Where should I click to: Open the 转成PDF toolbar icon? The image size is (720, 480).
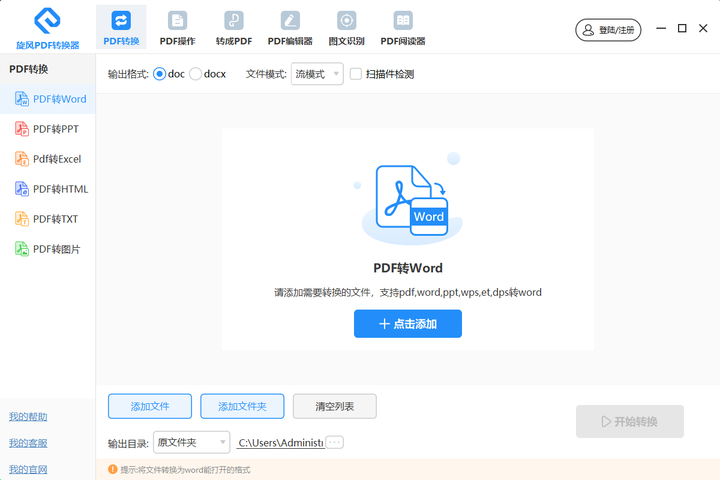234,21
